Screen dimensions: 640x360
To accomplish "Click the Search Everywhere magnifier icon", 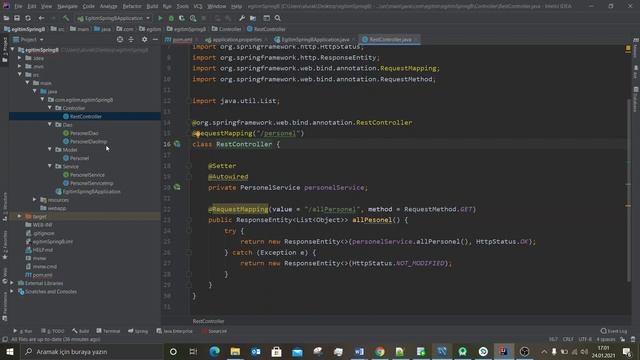I will [278, 18].
